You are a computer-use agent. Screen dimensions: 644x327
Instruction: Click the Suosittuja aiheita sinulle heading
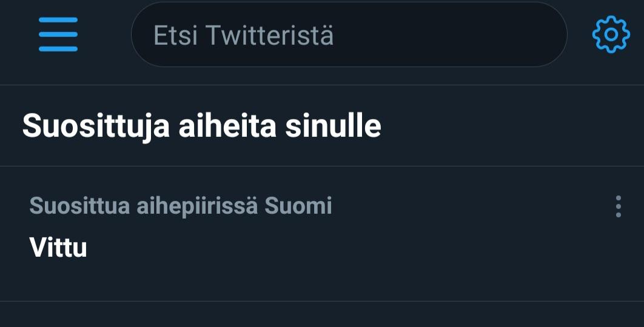pos(202,126)
